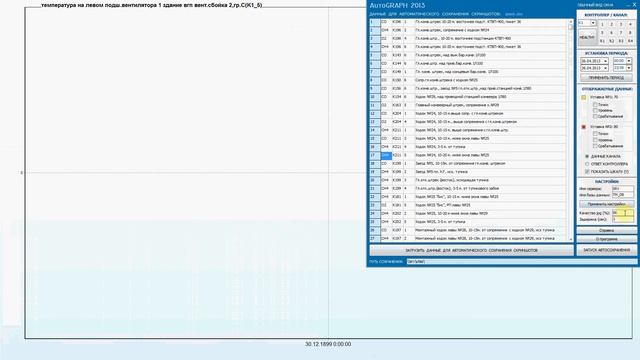The width and height of the screenshot is (640, 360).
Task: Click the Качество jpg (%) field
Action: [622, 213]
